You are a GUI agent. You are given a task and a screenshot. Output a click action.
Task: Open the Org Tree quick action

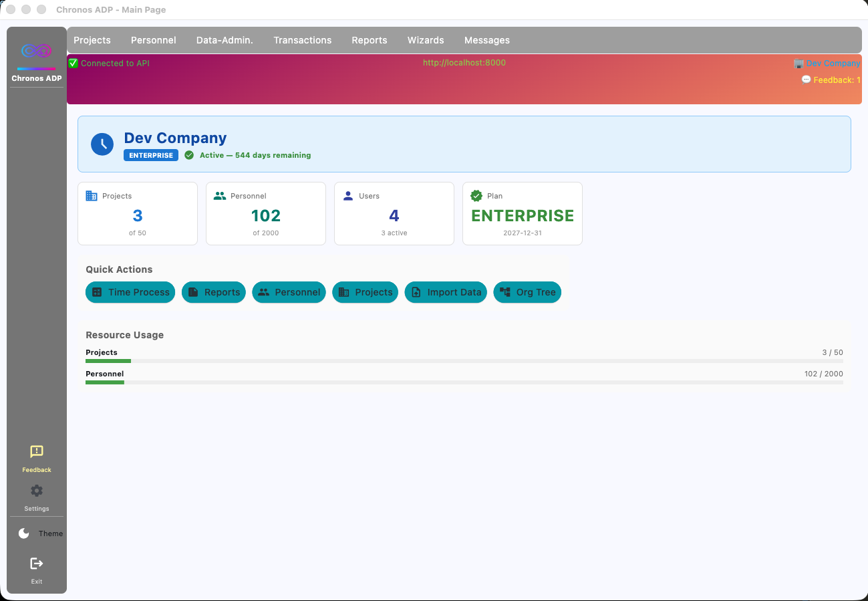(x=527, y=292)
